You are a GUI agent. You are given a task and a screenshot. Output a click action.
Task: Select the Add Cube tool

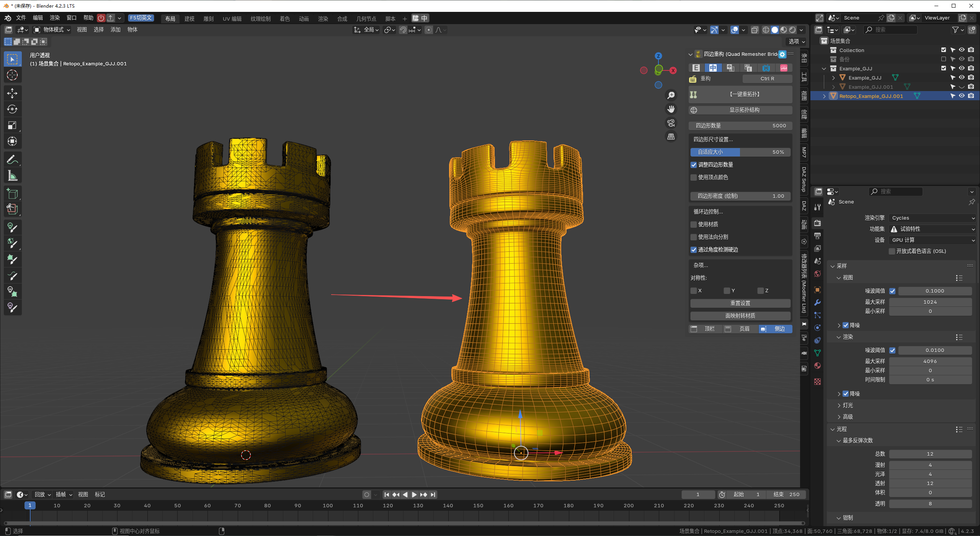point(12,194)
